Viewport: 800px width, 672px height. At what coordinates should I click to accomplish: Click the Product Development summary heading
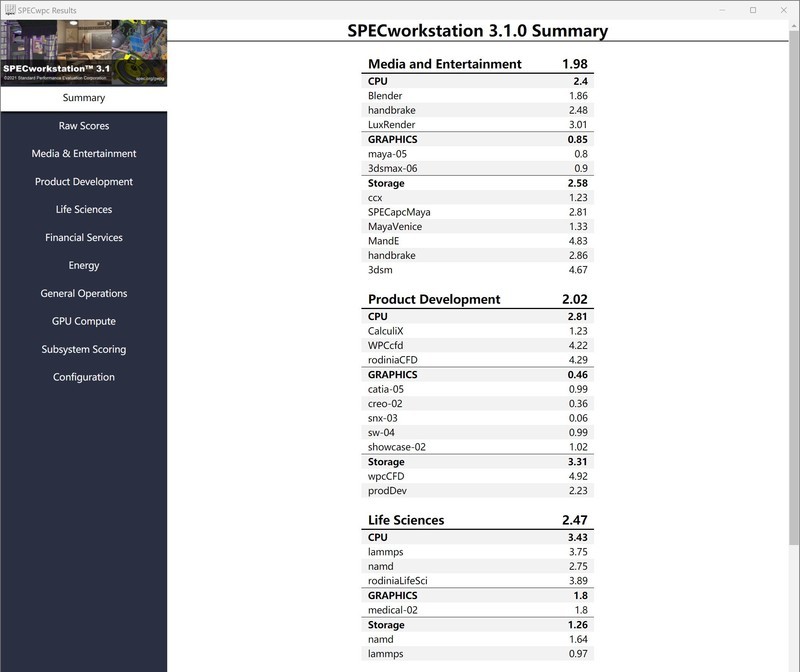pos(434,299)
